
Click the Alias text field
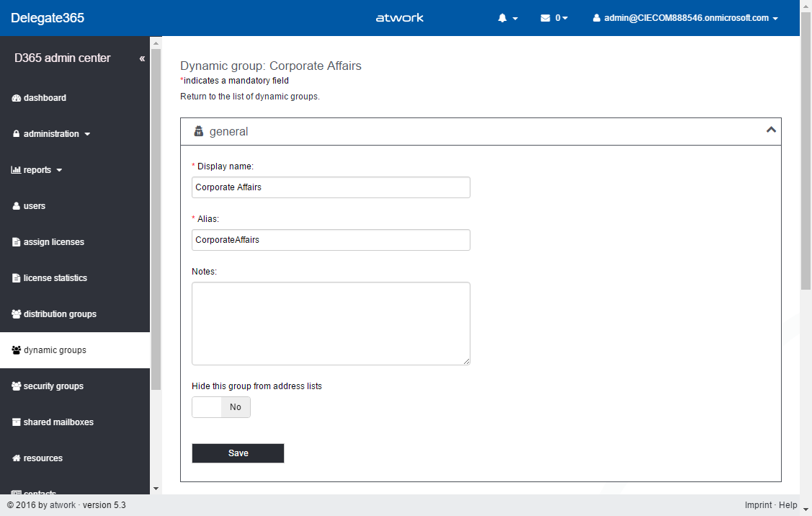tap(331, 240)
